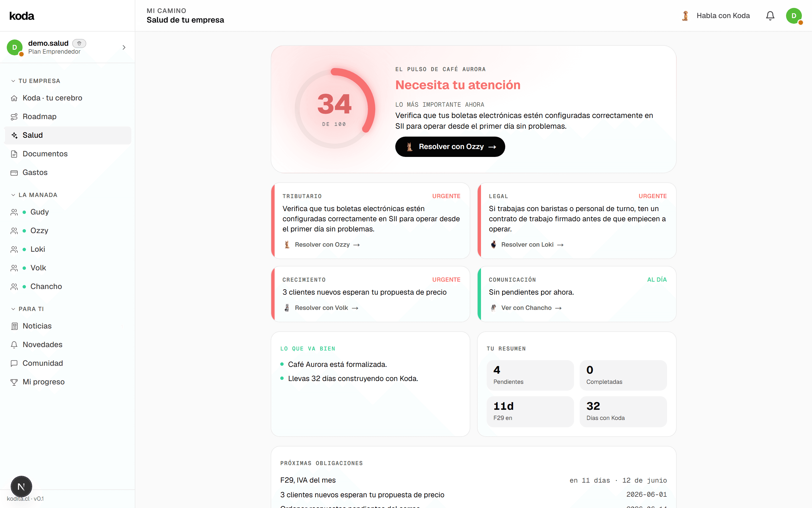Open the Ozzy agent in La Manada
812x508 pixels.
pyautogui.click(x=68, y=231)
